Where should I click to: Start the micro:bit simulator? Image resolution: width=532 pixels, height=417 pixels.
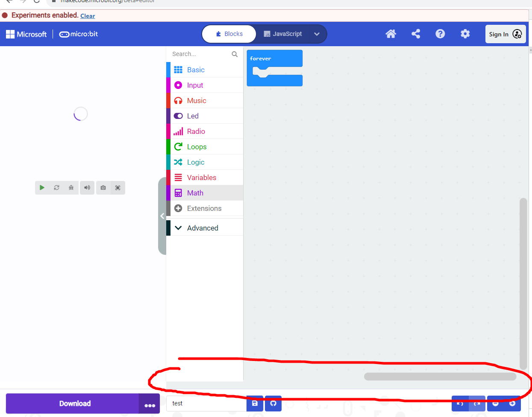tap(42, 187)
